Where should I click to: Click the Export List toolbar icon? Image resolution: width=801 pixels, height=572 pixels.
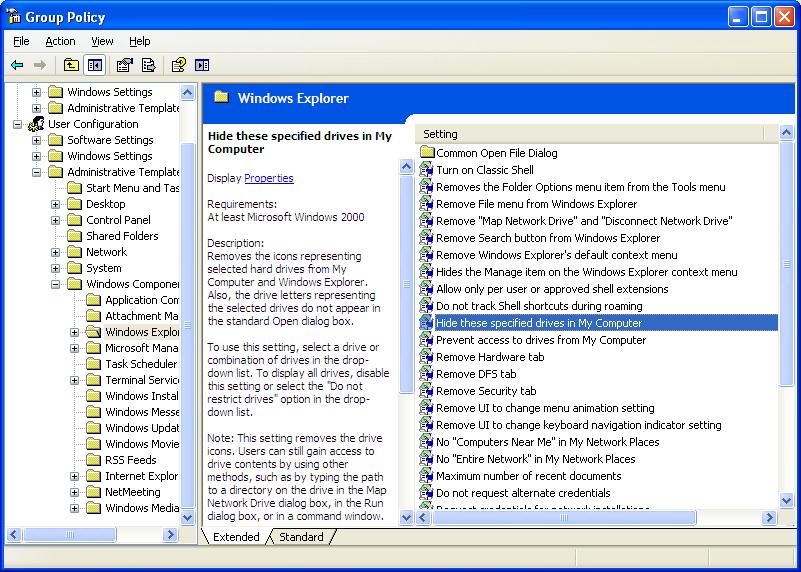(x=148, y=65)
